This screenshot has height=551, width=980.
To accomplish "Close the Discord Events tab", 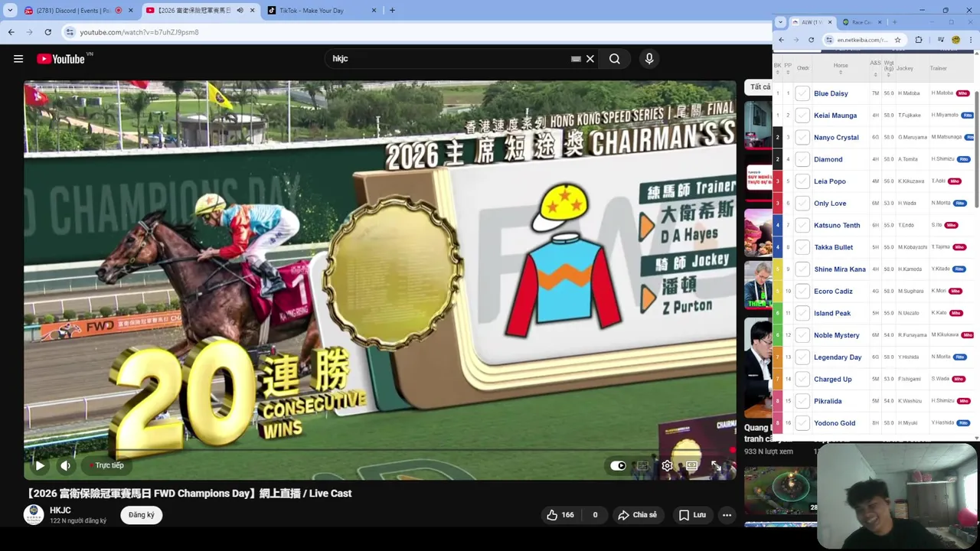I will 130,11.
